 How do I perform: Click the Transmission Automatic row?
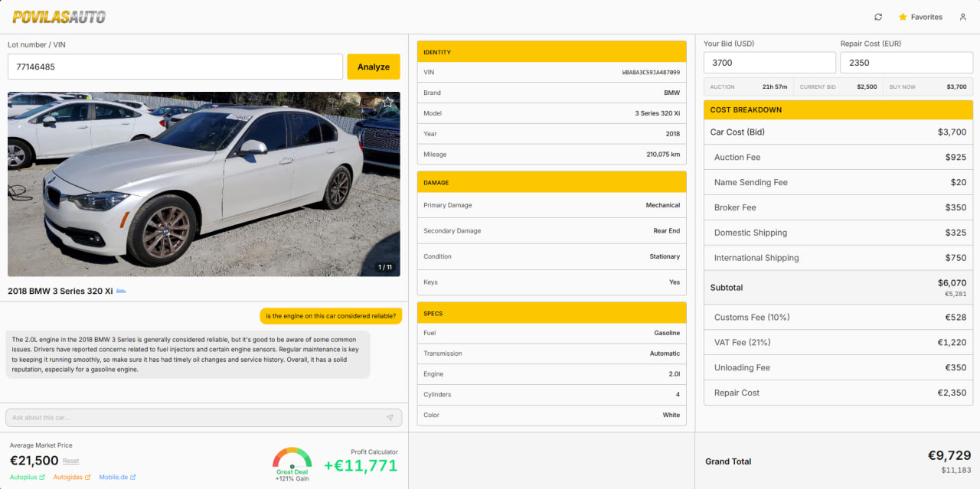tap(552, 354)
